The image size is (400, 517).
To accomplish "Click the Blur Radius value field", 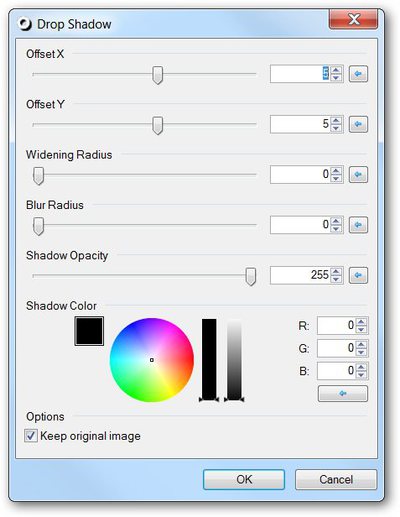I will click(x=300, y=225).
